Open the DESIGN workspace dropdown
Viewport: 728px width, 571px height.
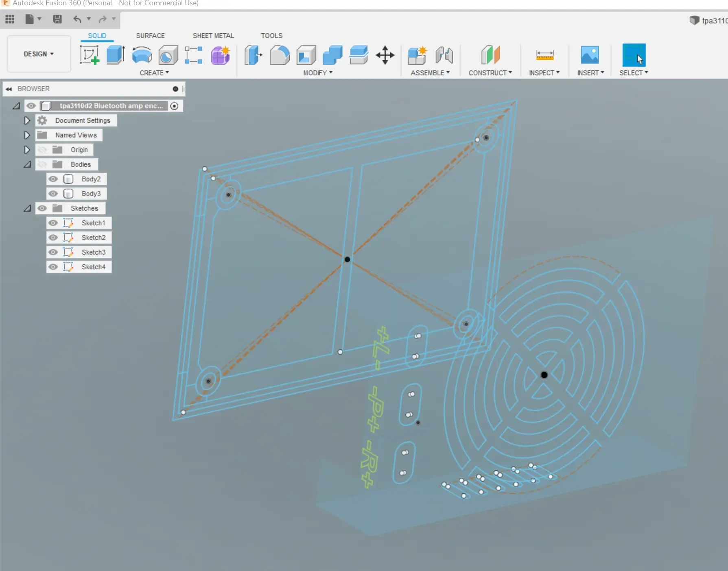39,54
